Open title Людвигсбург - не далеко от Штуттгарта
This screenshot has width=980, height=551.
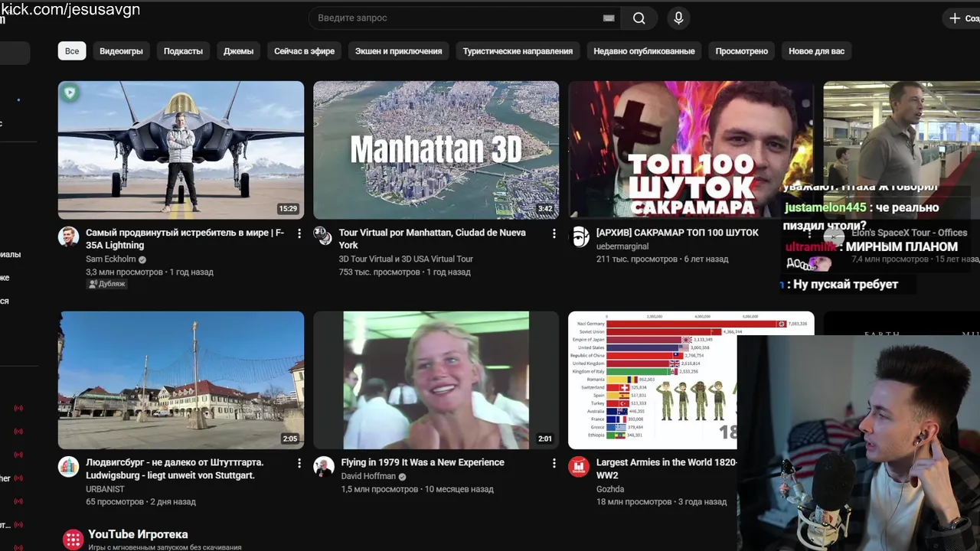pyautogui.click(x=175, y=468)
